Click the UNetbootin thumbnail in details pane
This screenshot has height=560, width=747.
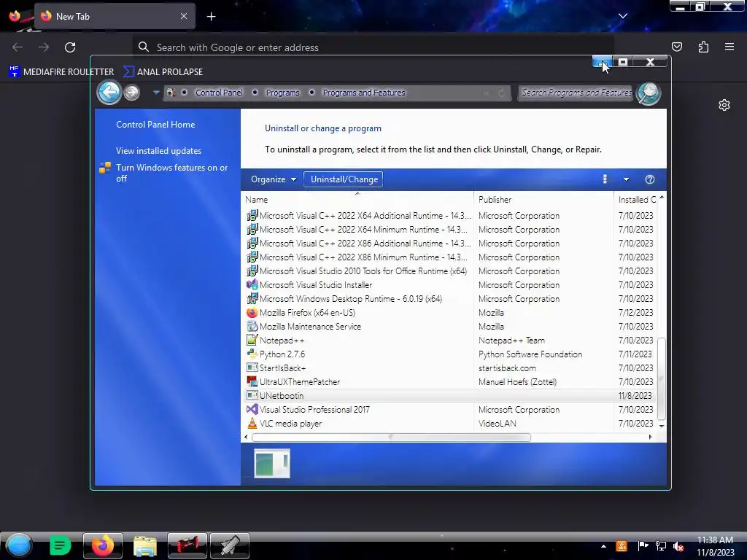click(x=272, y=463)
